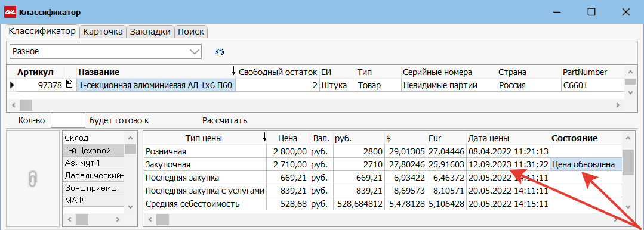Click the row pointer arrow before Артикул
The width and height of the screenshot is (644, 230).
point(11,85)
